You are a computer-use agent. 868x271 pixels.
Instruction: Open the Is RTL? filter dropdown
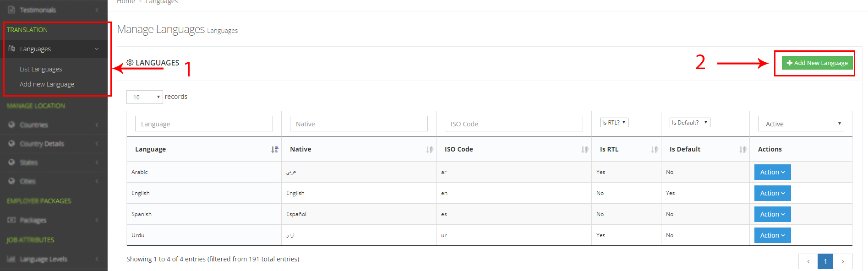[614, 123]
